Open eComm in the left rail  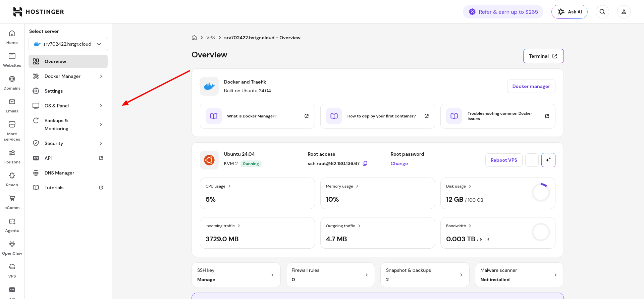click(x=12, y=202)
